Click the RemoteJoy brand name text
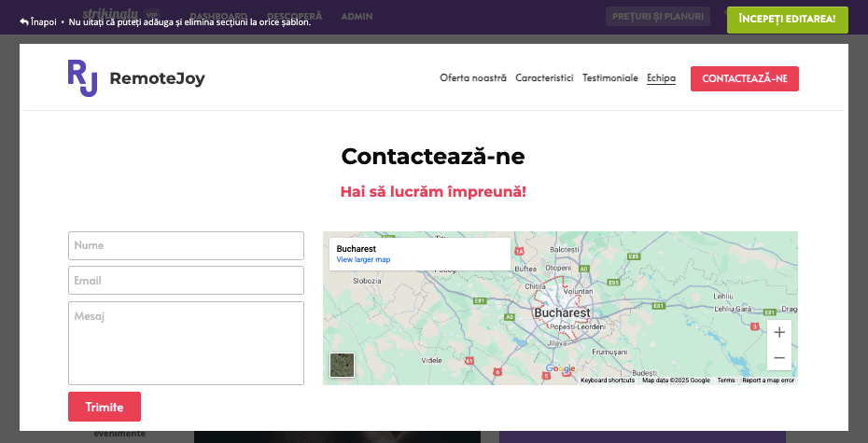 pyautogui.click(x=157, y=78)
